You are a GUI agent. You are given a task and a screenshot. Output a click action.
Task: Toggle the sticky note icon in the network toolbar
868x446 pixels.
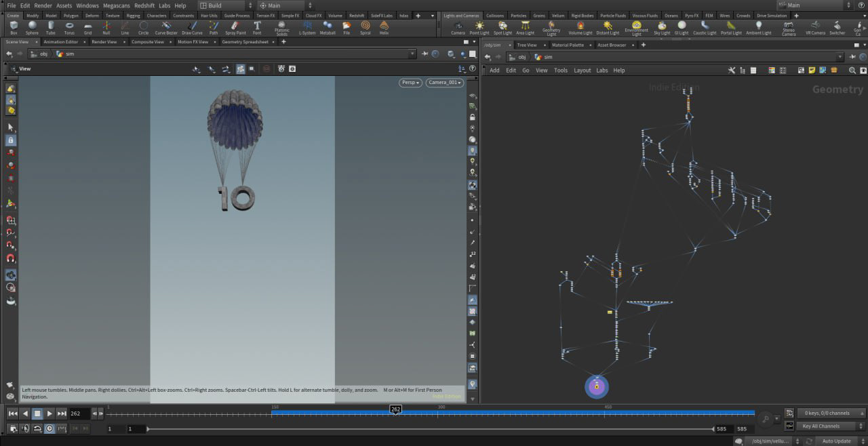coord(812,70)
